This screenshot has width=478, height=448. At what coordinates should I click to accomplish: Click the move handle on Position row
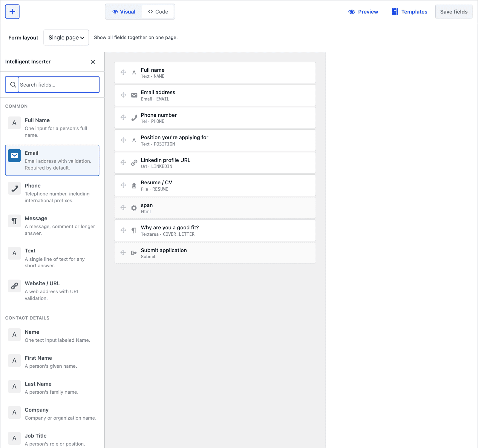[x=123, y=140]
